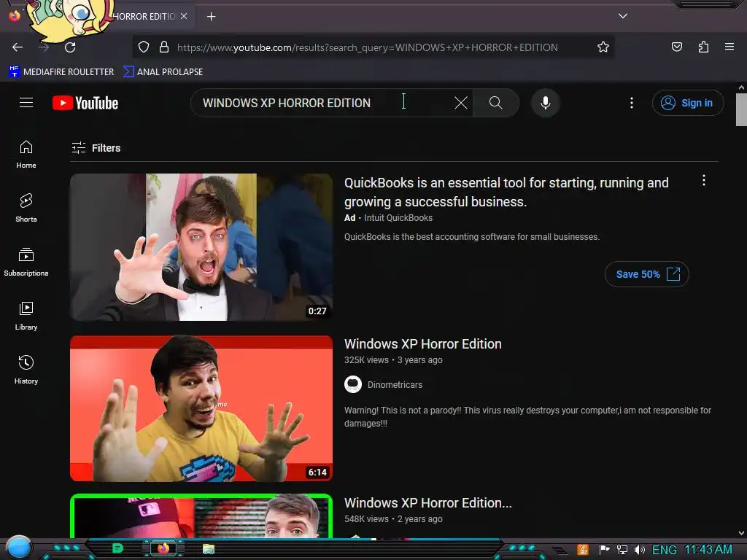The width and height of the screenshot is (747, 560).
Task: Open the Dinometricars channel avatar
Action: point(353,384)
